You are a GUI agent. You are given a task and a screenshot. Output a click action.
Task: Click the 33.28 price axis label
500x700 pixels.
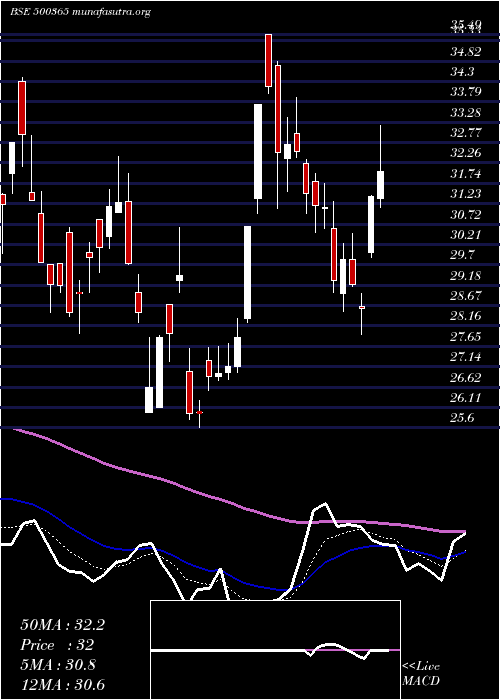click(x=466, y=112)
